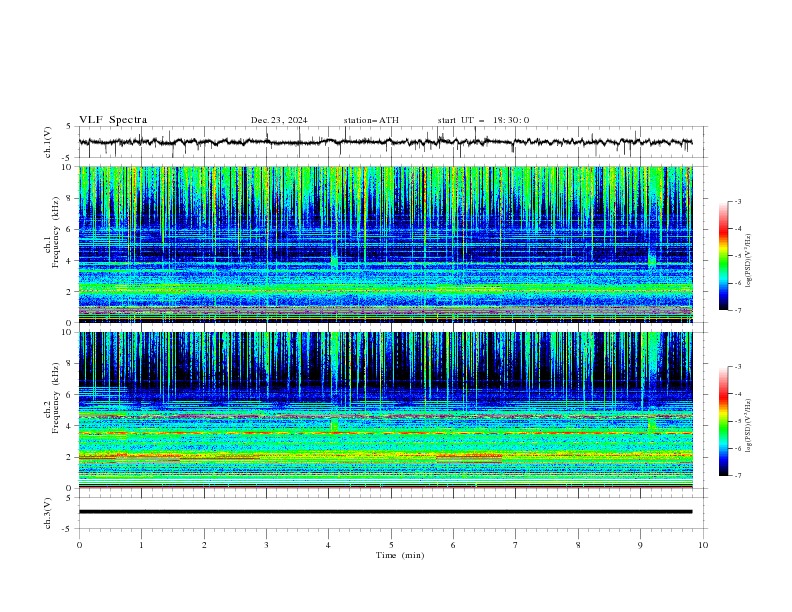
Task: Click the "-3" label on the upper colorbar
Action: (x=738, y=201)
